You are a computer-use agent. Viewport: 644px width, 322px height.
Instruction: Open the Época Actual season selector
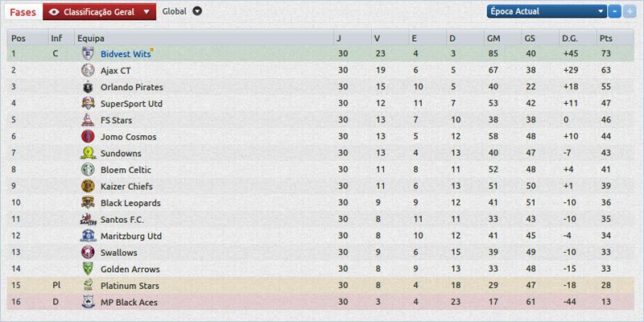coord(546,11)
